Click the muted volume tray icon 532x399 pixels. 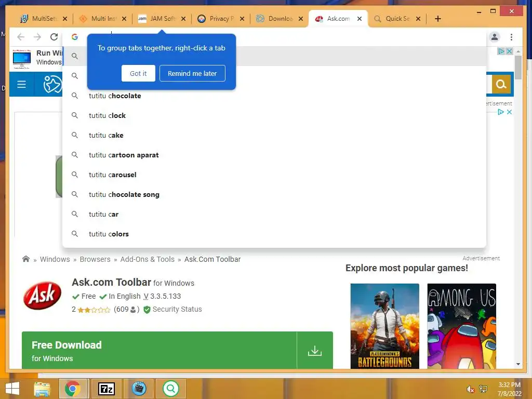[x=470, y=389]
